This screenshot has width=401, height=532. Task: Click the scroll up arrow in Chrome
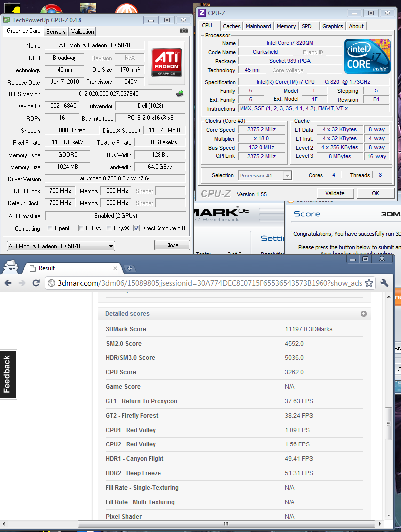tap(389, 297)
